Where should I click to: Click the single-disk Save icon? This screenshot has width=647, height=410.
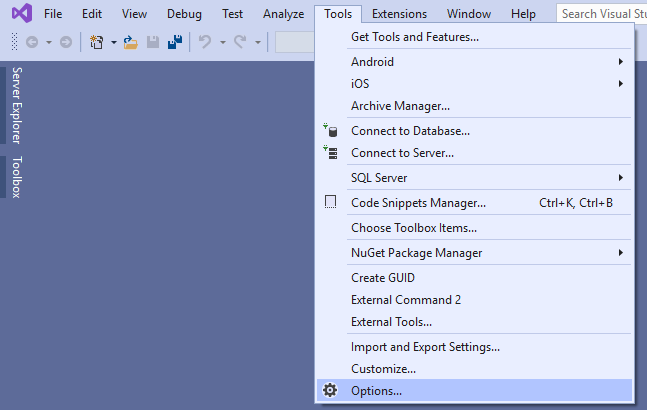pos(153,42)
